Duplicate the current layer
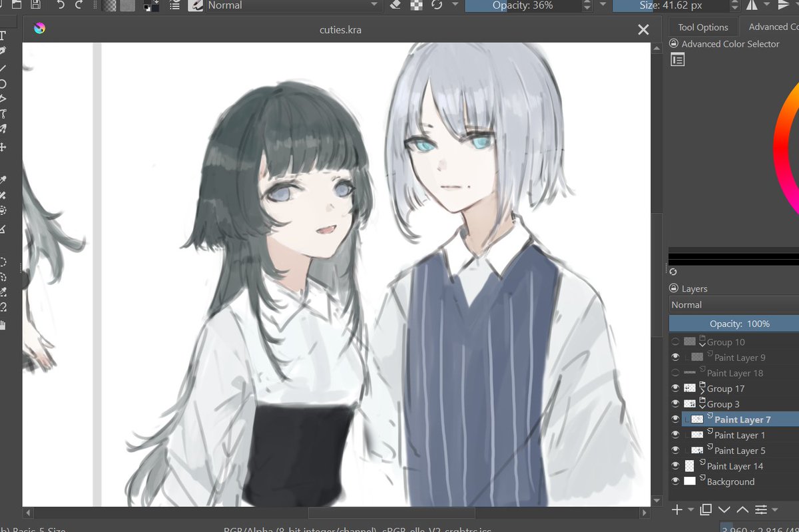799x532 pixels. click(x=706, y=509)
